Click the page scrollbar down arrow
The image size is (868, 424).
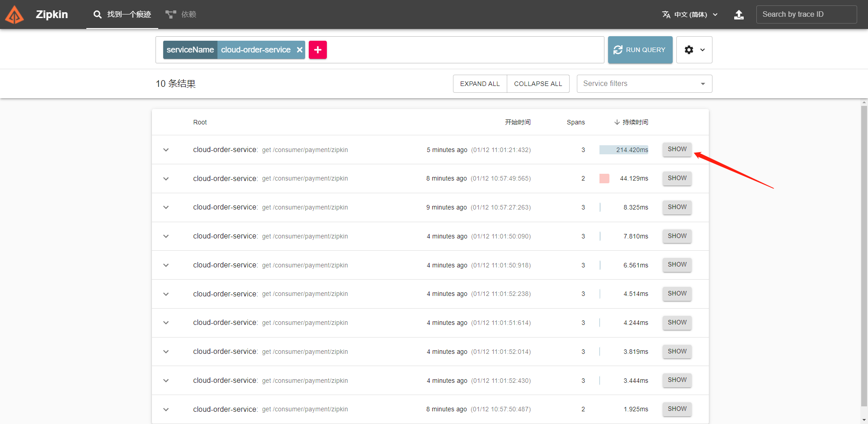point(864,420)
